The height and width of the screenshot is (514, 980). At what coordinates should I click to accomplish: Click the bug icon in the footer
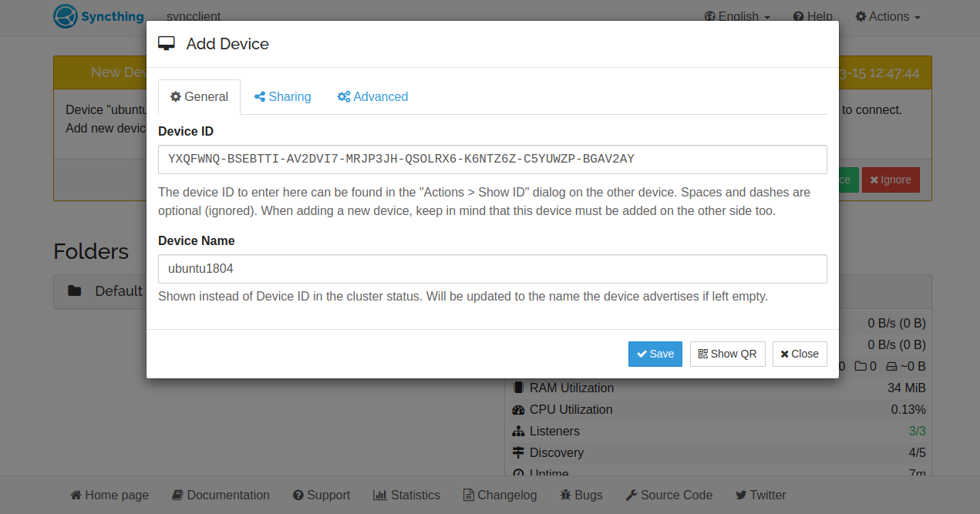[565, 496]
